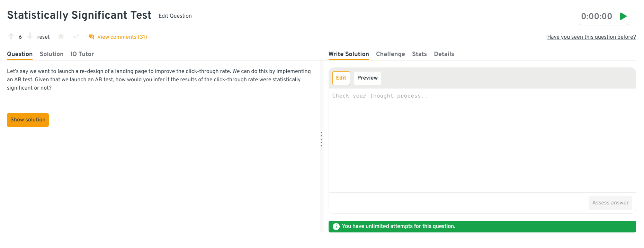Click the reset vote link
This screenshot has width=644, height=248.
point(43,37)
